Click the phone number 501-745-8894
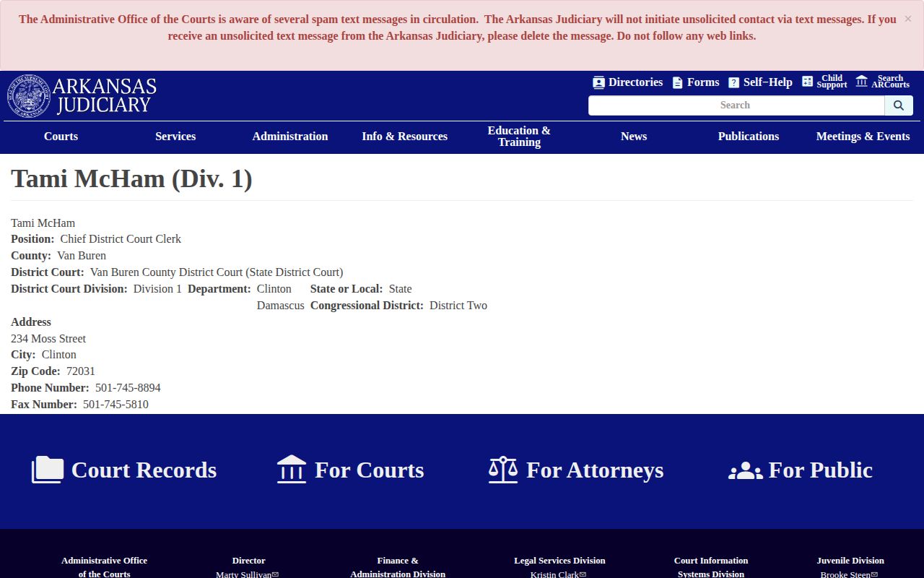The image size is (924, 578). (128, 388)
